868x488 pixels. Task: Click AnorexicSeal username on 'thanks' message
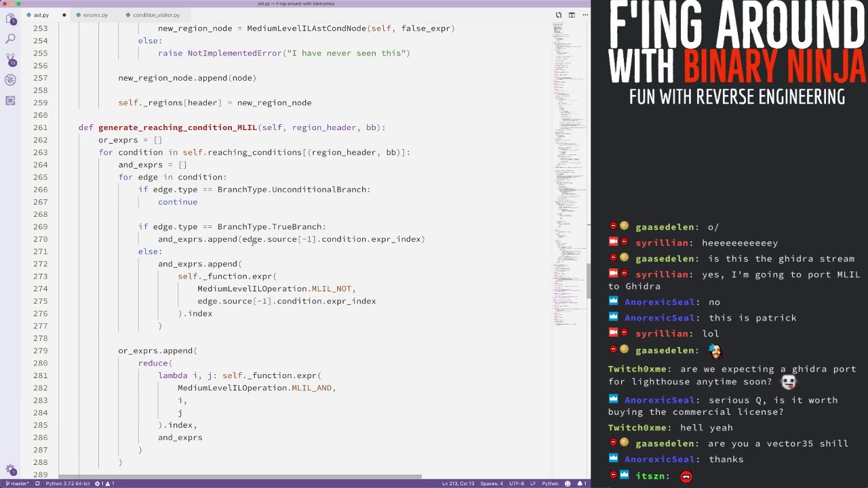659,460
